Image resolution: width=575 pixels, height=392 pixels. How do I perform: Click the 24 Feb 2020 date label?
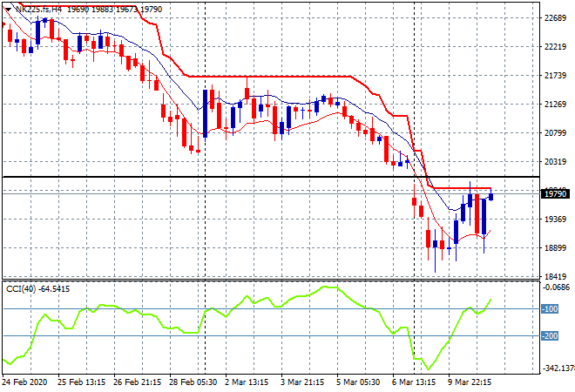(x=25, y=382)
